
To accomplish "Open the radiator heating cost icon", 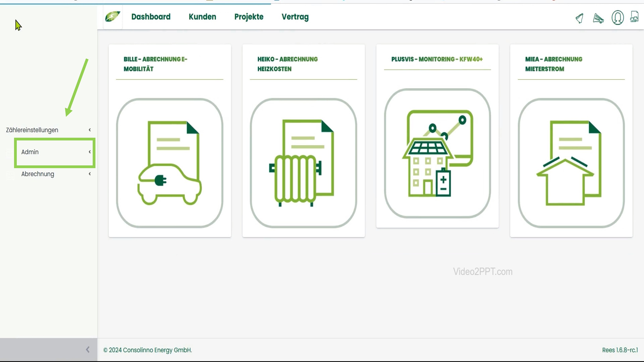I will coord(303,163).
